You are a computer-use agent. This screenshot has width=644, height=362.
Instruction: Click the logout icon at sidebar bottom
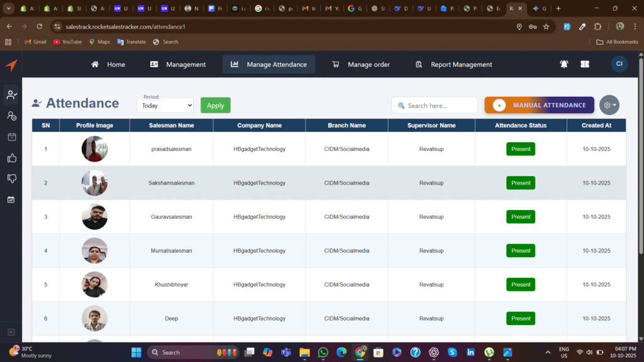(x=11, y=332)
